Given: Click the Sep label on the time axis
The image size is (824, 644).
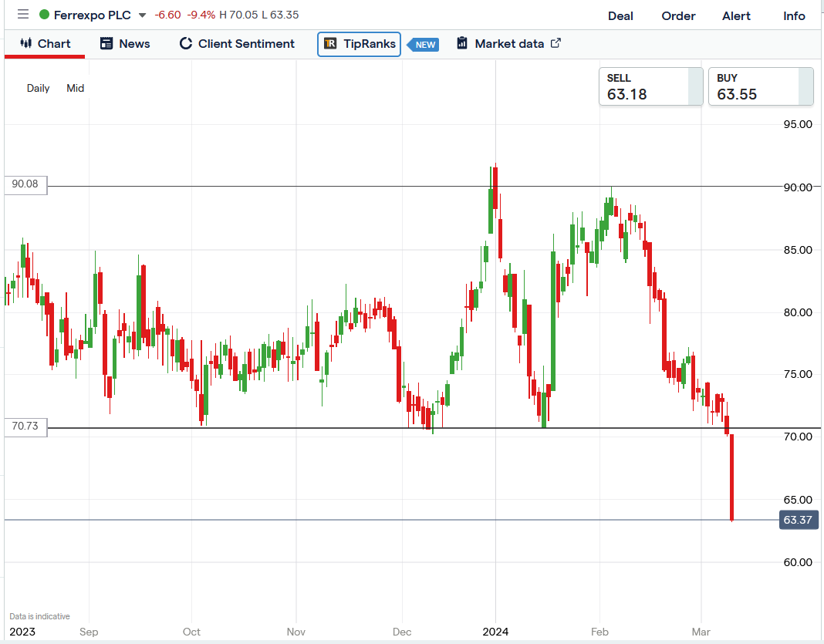Looking at the screenshot, I should pos(89,632).
